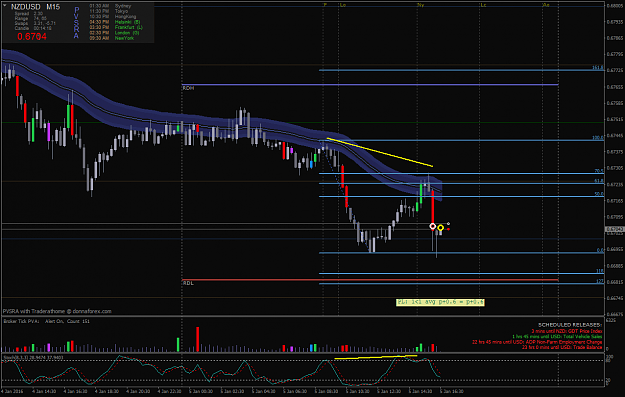
Task: Select the Fibonacci 61.8 level label
Action: (x=599, y=181)
